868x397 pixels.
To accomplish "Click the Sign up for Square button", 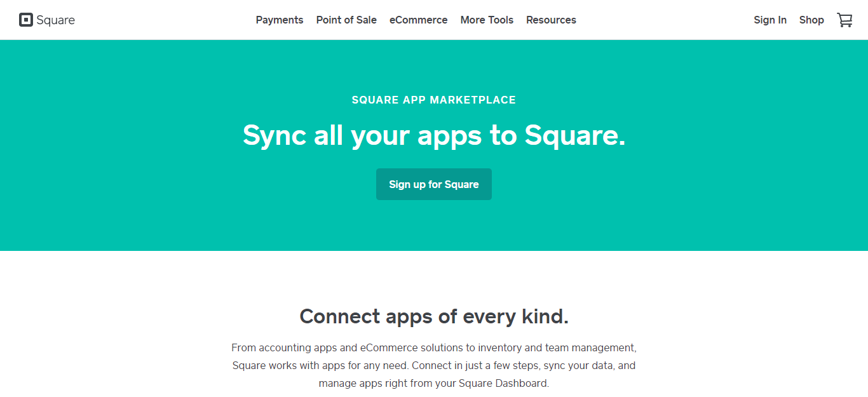I will pos(434,184).
